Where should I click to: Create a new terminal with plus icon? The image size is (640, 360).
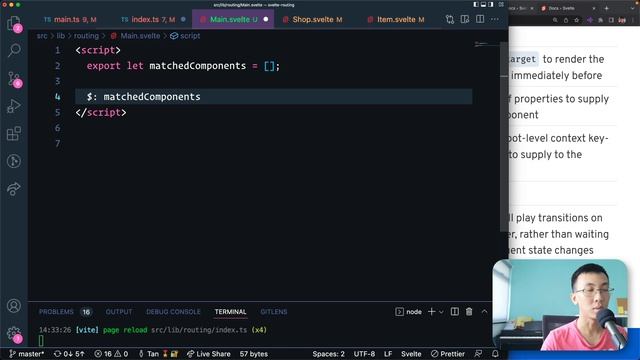431,312
